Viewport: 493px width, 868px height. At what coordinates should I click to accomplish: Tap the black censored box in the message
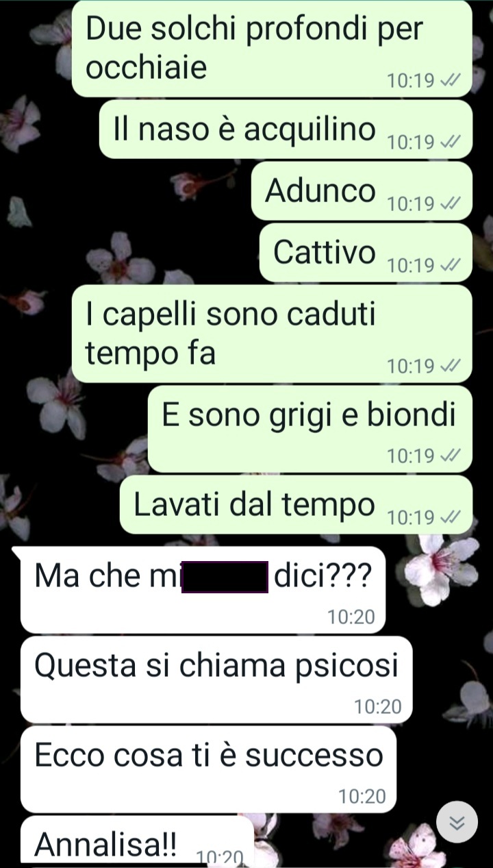pos(225,577)
